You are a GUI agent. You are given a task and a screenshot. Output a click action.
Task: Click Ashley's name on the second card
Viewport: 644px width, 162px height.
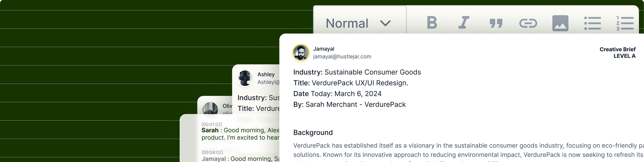(266, 74)
